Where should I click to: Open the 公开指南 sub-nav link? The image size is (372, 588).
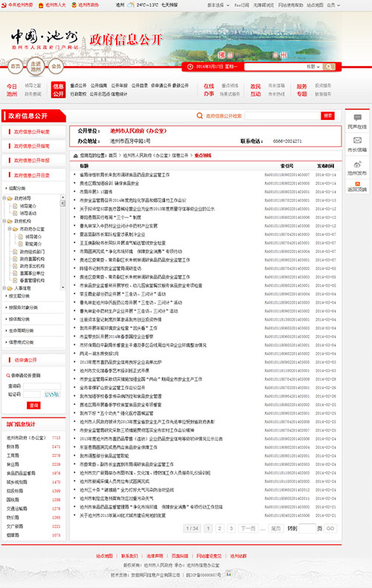[x=99, y=86]
